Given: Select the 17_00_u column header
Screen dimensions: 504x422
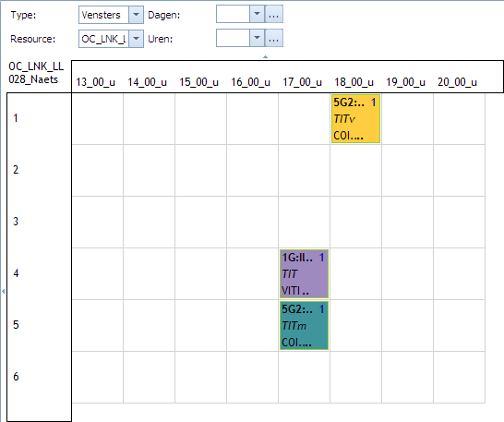Looking at the screenshot, I should click(x=302, y=82).
